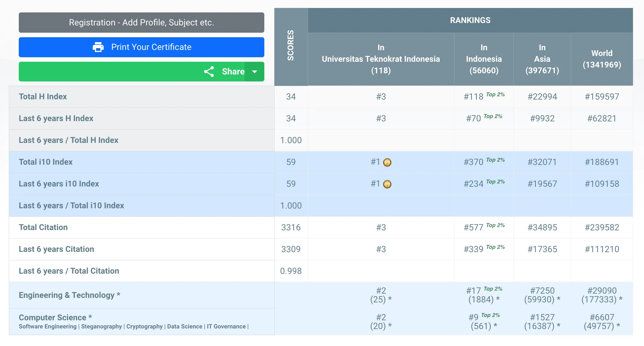Click the printer icon on certificate button

pos(98,47)
